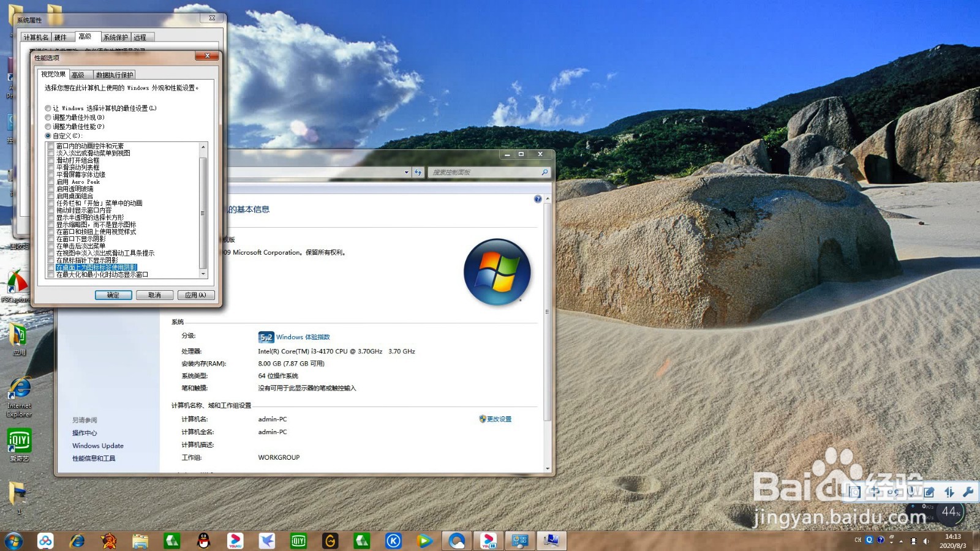The image size is (980, 551).
Task: Click 应用(A) button
Action: (x=196, y=295)
